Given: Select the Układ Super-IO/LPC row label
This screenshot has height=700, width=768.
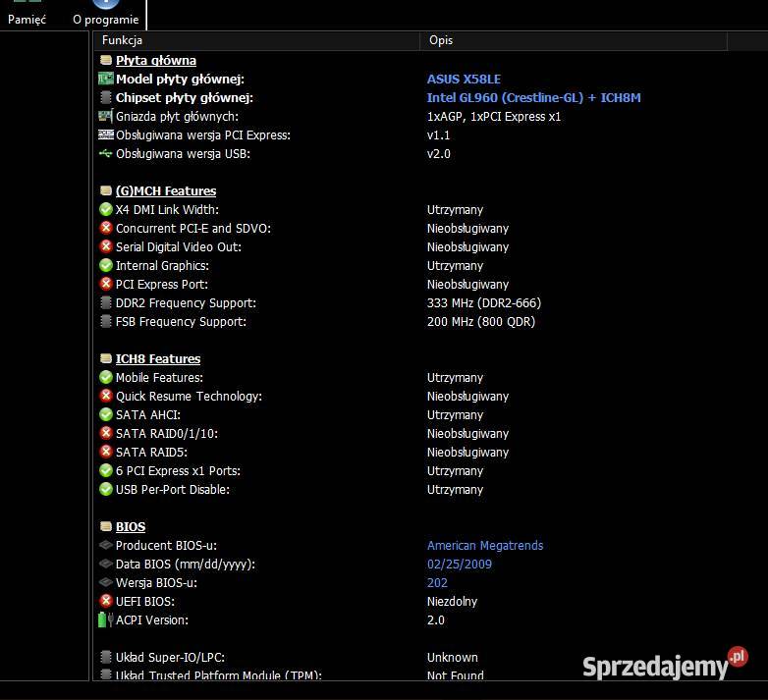Looking at the screenshot, I should pyautogui.click(x=170, y=658).
